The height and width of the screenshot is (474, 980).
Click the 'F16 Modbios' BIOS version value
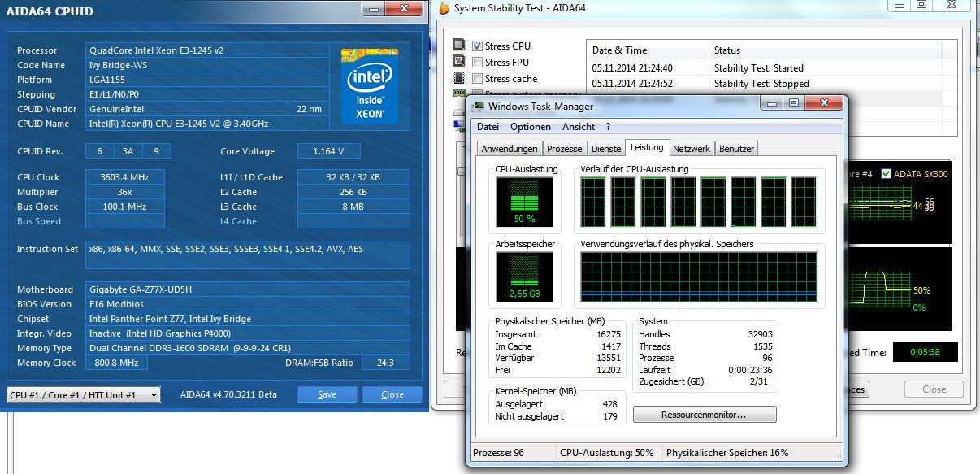click(x=247, y=304)
